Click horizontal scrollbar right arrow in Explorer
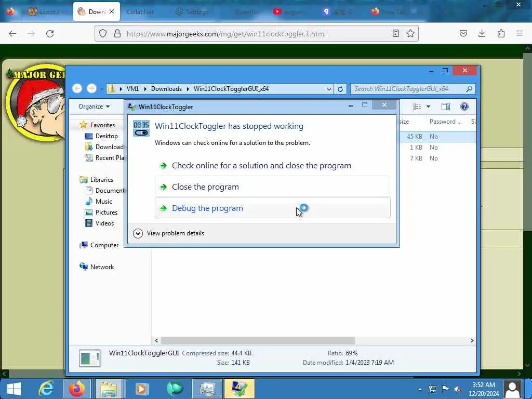532x399 pixels. pyautogui.click(x=472, y=340)
